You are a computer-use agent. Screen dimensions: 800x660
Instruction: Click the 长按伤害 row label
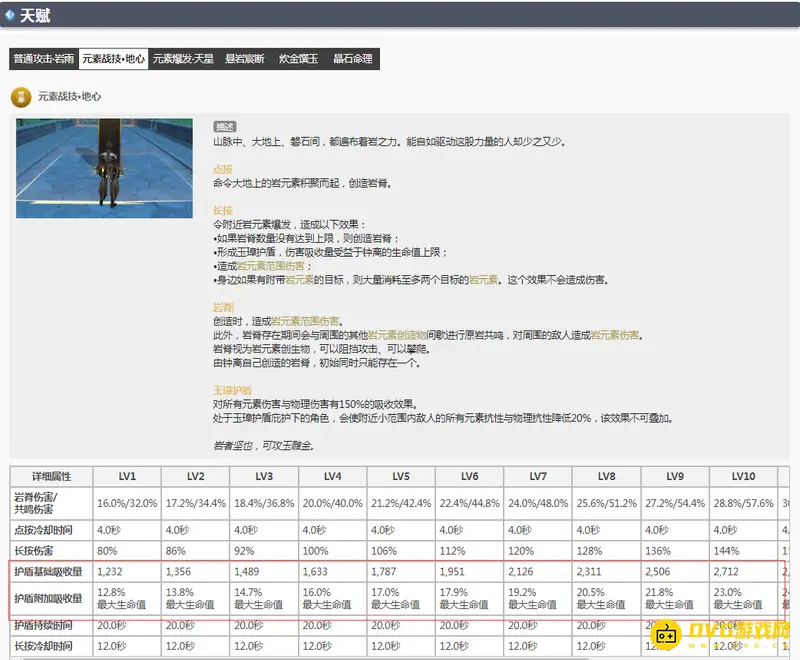click(x=38, y=549)
